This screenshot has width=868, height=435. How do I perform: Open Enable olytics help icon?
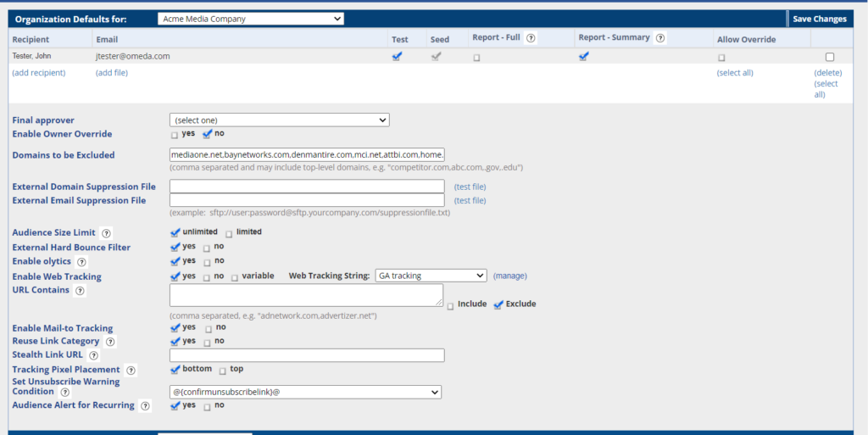point(82,262)
